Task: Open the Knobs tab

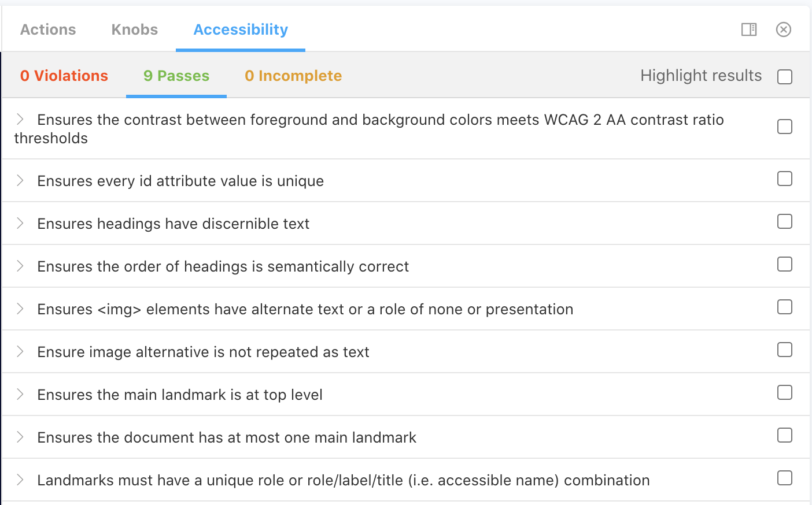Action: coord(135,29)
